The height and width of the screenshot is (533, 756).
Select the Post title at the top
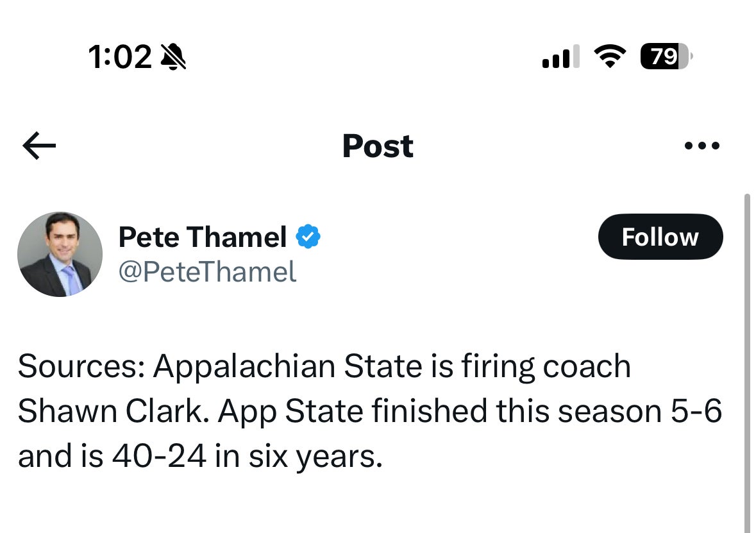point(378,146)
